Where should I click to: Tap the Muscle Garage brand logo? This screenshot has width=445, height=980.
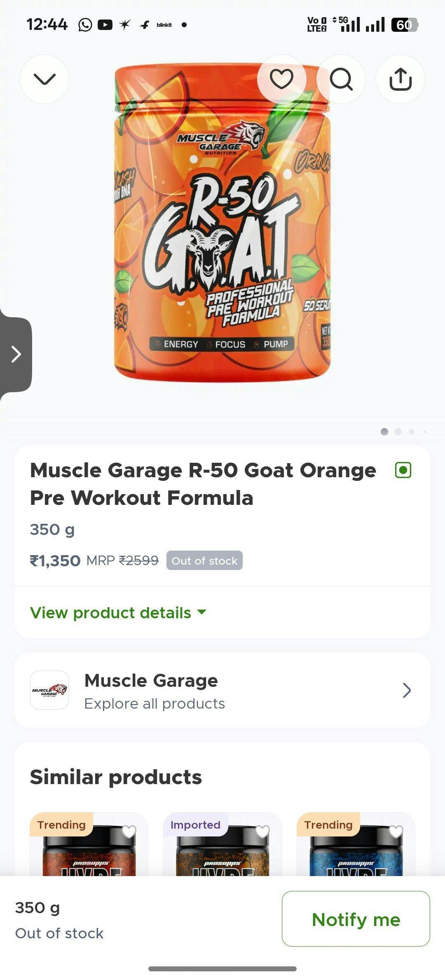pyautogui.click(x=49, y=690)
